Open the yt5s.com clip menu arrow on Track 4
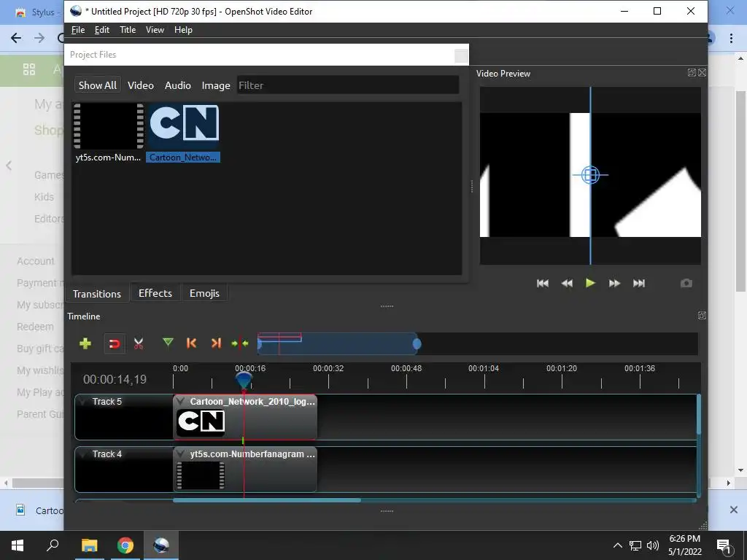Image resolution: width=747 pixels, height=560 pixels. 181,454
